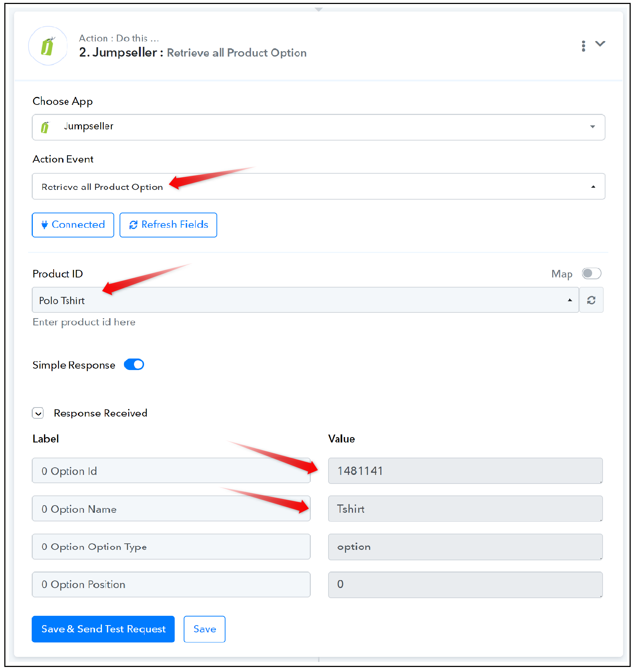Select the Tshirt value field
This screenshot has height=672, width=635.
(x=465, y=508)
